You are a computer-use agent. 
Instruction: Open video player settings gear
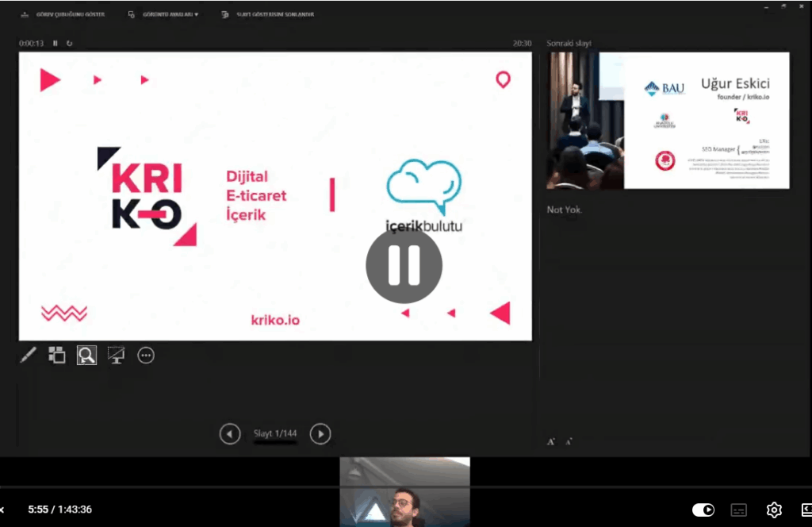774,510
